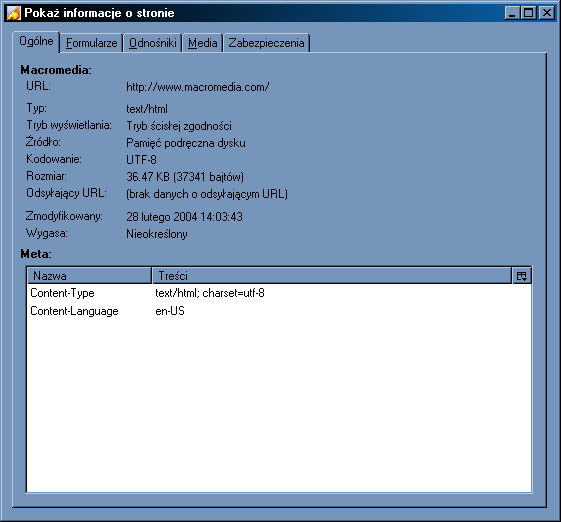Minimize the Pokaż informacje o stronie window

pos(512,13)
